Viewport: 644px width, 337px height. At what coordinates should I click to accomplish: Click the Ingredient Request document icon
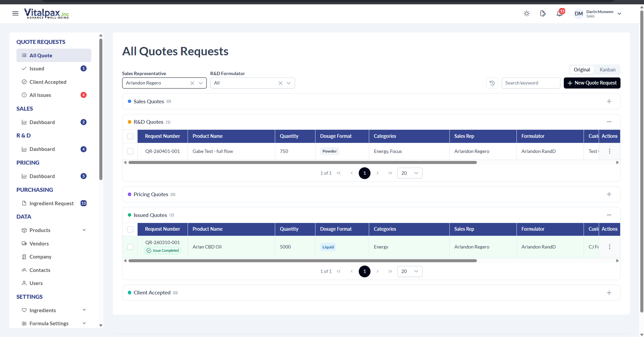click(x=24, y=203)
